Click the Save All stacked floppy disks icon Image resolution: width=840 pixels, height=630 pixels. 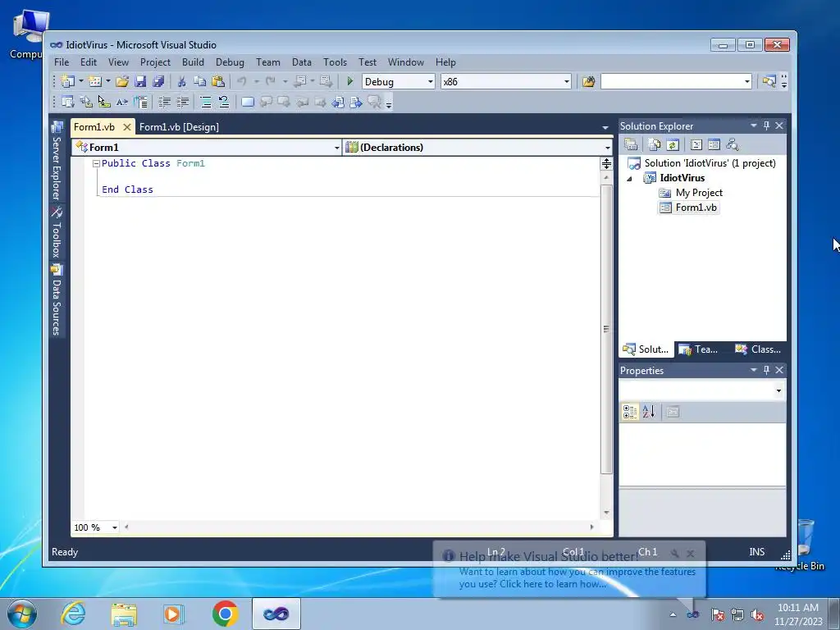(x=158, y=81)
